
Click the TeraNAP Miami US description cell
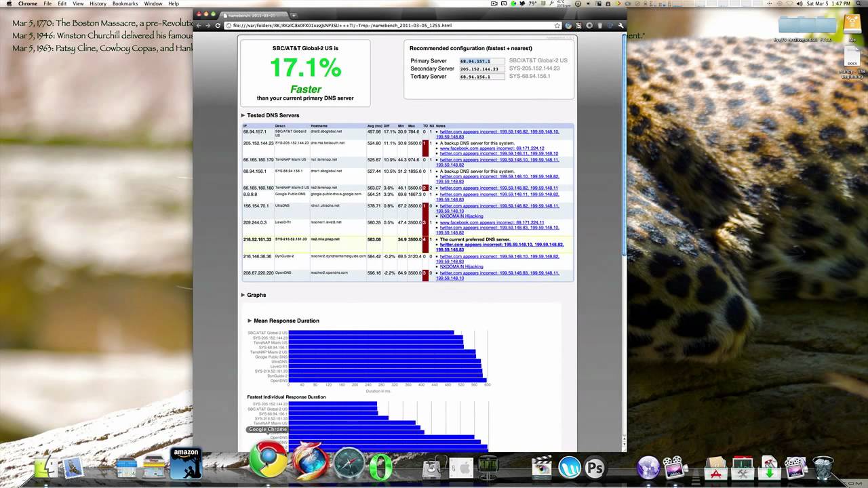(290, 160)
